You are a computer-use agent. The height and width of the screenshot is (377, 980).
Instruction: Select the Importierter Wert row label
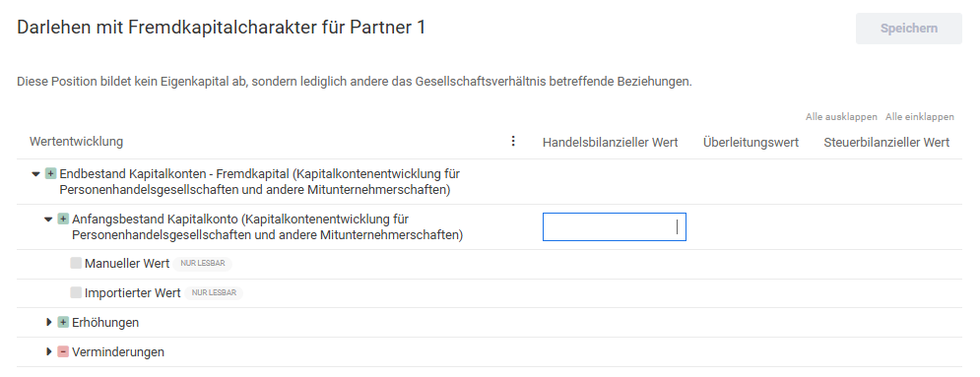[x=133, y=292]
